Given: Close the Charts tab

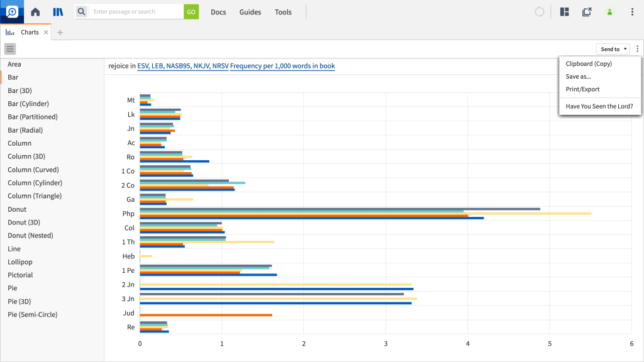Looking at the screenshot, I should point(46,33).
